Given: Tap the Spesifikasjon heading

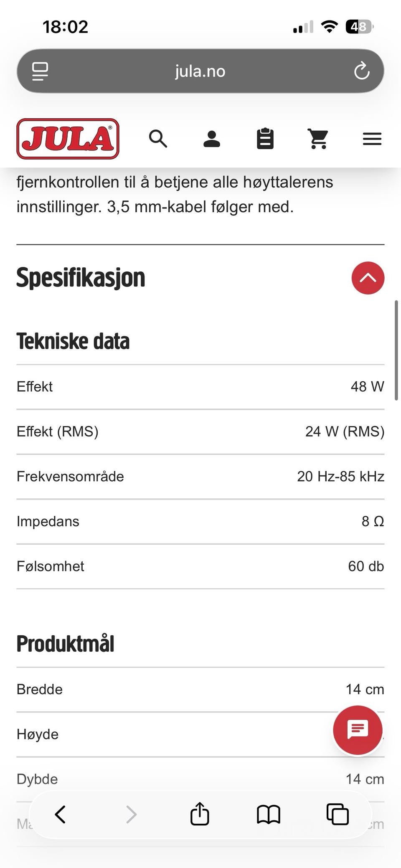Looking at the screenshot, I should 81,278.
